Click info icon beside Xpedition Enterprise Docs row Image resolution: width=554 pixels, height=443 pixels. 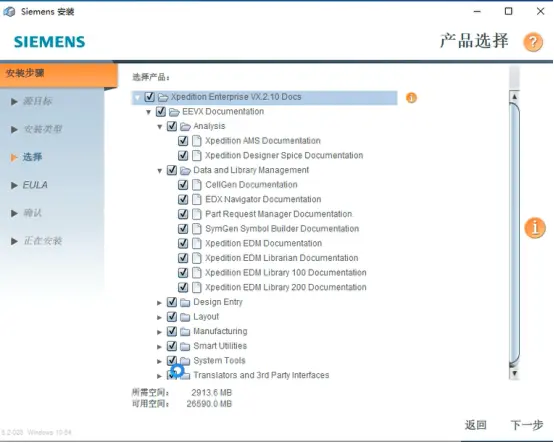pos(411,98)
